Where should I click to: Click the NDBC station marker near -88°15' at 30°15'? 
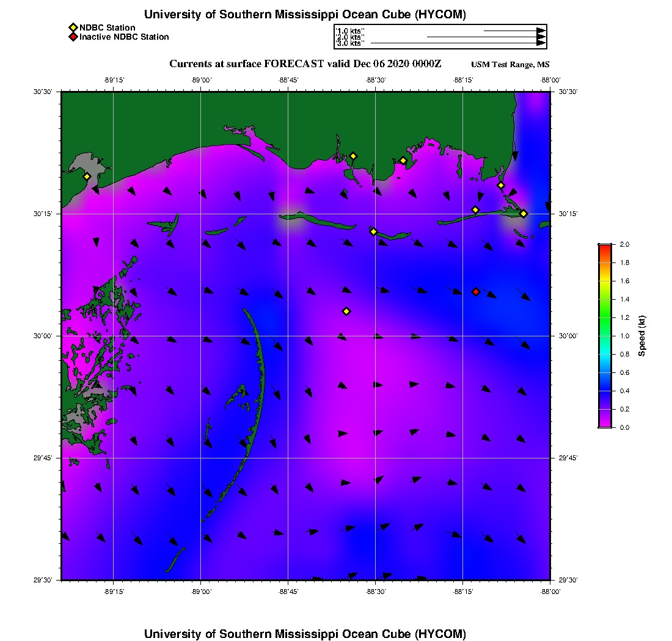tap(475, 210)
